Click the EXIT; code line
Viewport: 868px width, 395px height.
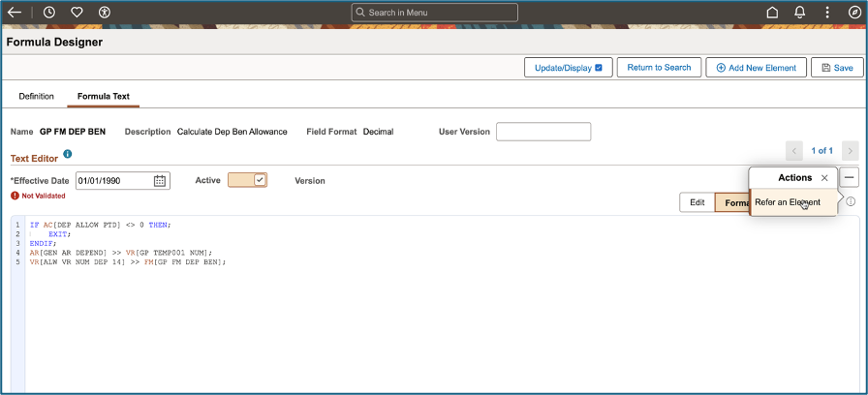tap(60, 234)
